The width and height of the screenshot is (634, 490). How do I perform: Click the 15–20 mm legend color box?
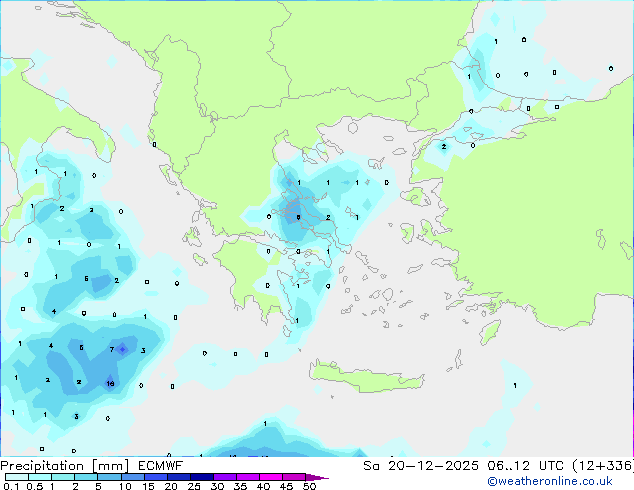pyautogui.click(x=156, y=477)
